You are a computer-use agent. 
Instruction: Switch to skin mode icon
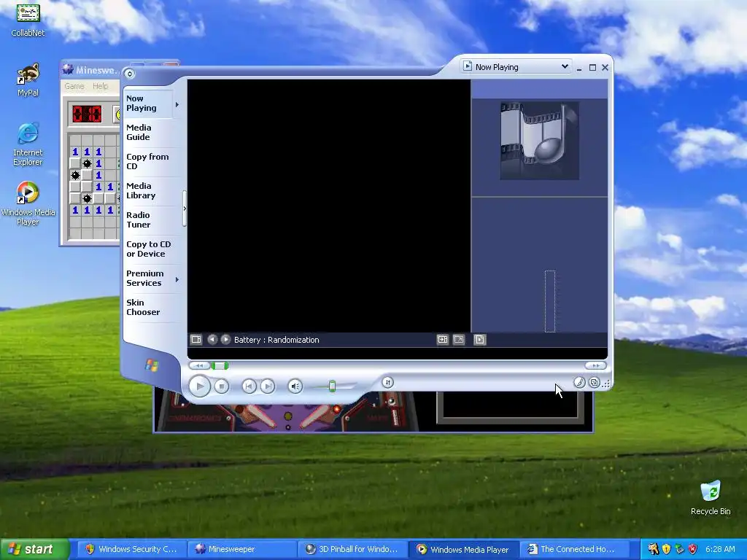(x=595, y=382)
